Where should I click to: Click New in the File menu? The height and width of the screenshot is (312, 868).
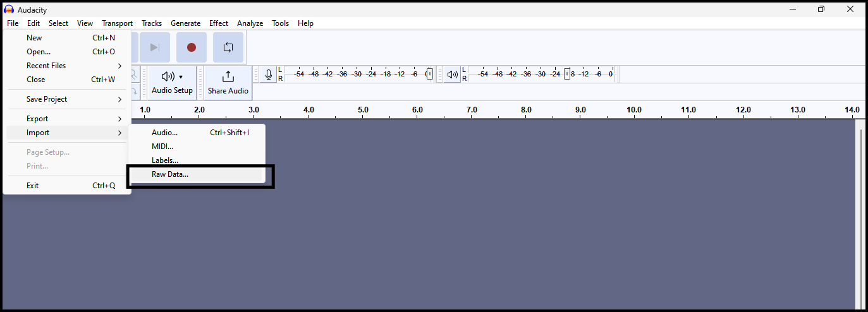tap(67, 38)
